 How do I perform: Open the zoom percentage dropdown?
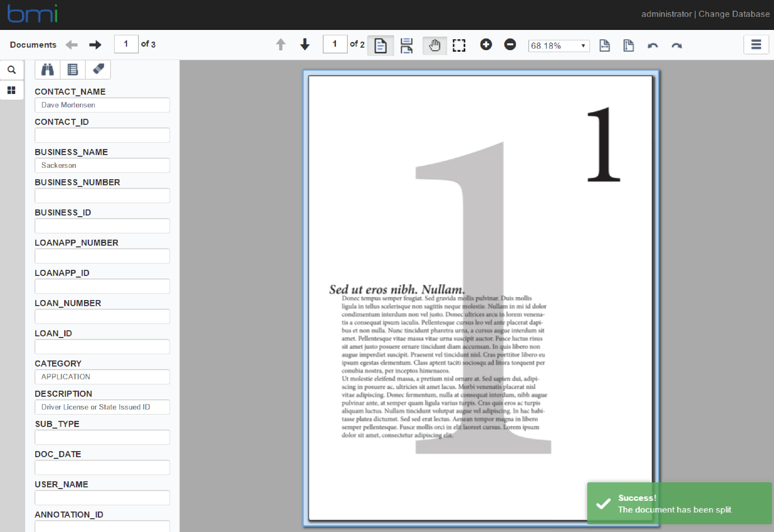[559, 46]
